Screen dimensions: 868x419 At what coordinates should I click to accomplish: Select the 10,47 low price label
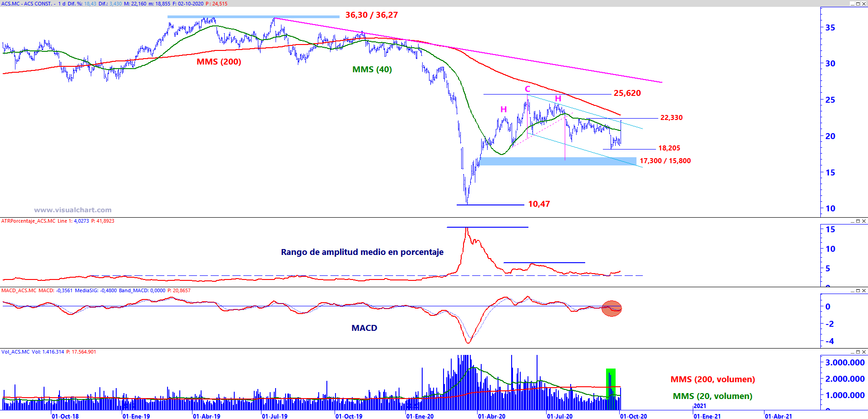(x=539, y=204)
